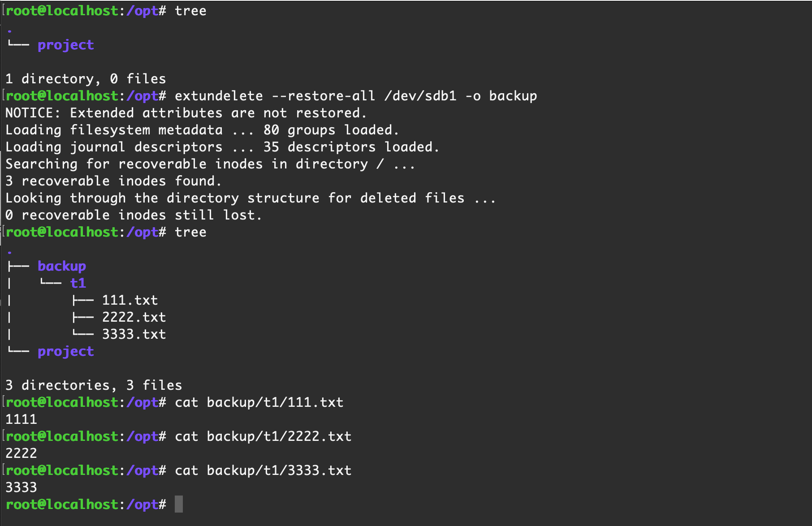812x526 pixels.
Task: Click the '0 recoverable inodes still lost' line
Action: pos(134,215)
